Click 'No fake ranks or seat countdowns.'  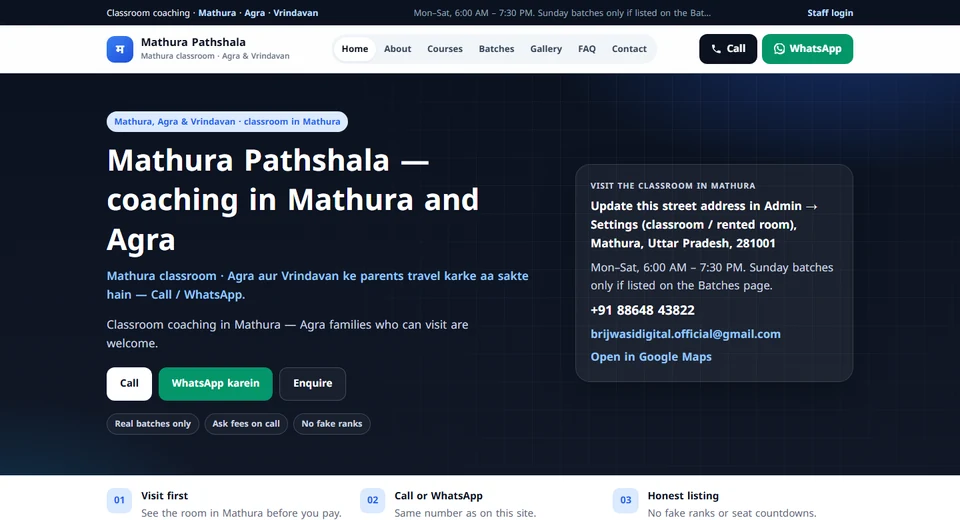click(x=732, y=513)
